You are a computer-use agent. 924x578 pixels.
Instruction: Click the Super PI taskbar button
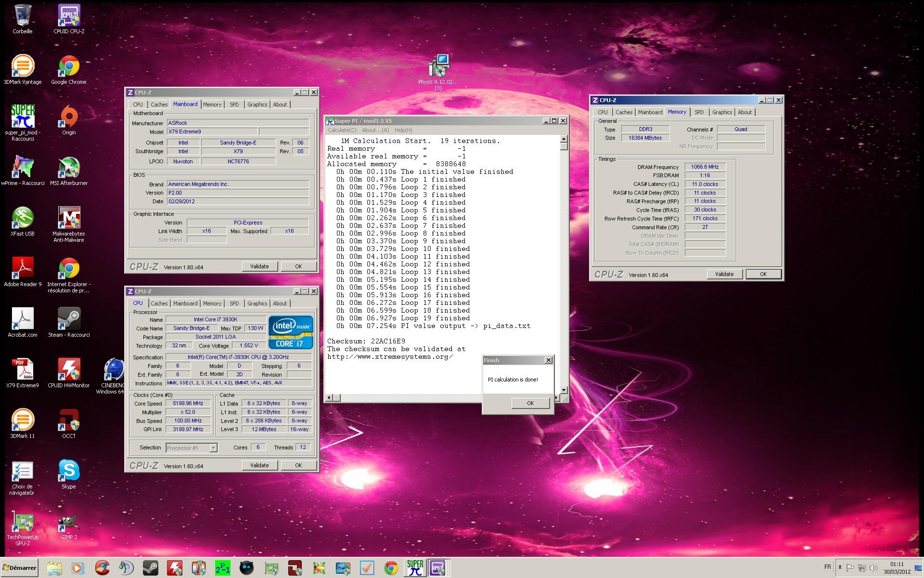pyautogui.click(x=415, y=568)
